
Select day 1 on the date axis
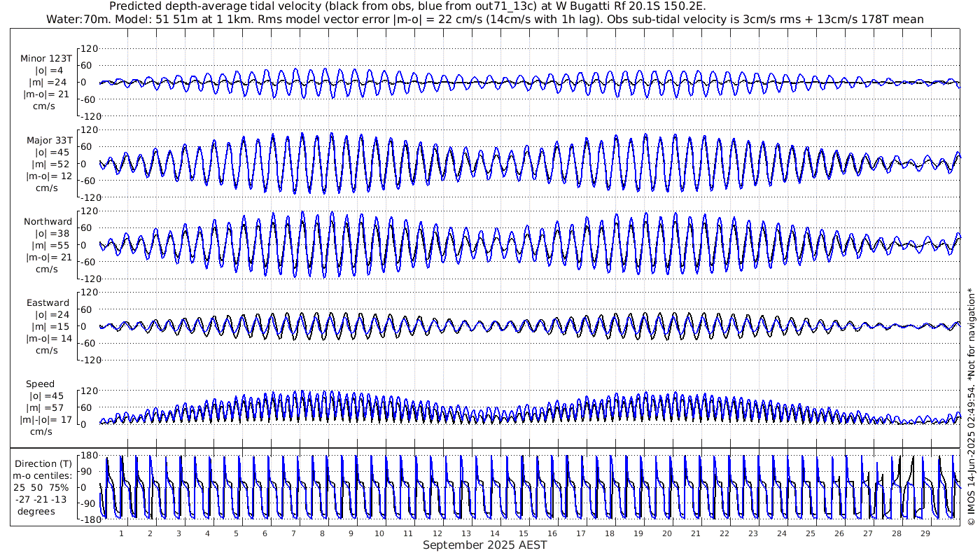tap(121, 533)
